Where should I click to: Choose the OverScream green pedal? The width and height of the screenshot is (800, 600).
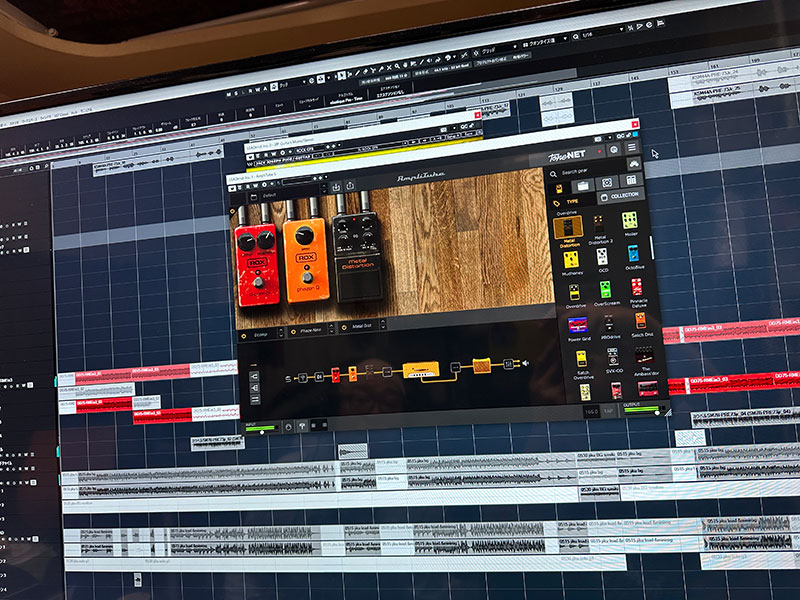[x=605, y=291]
